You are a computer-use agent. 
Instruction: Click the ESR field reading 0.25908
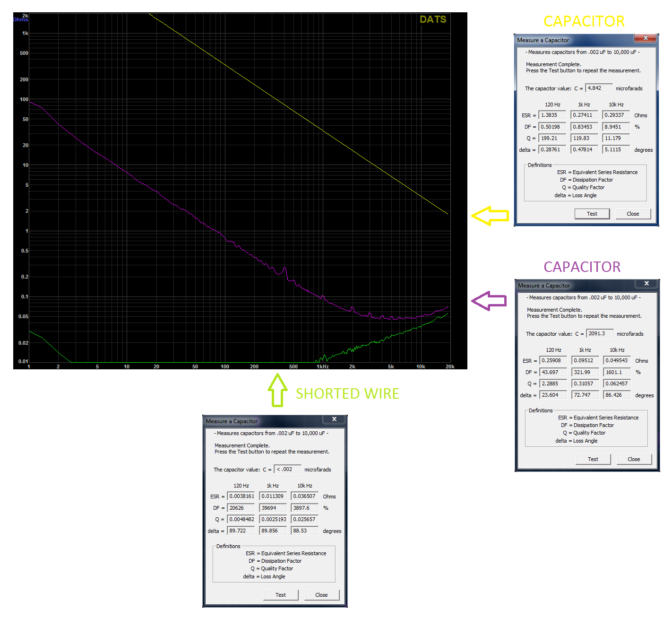[553, 360]
